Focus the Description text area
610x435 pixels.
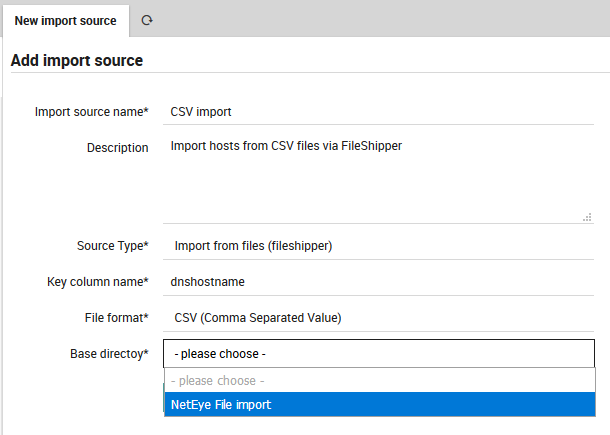pyautogui.click(x=378, y=180)
